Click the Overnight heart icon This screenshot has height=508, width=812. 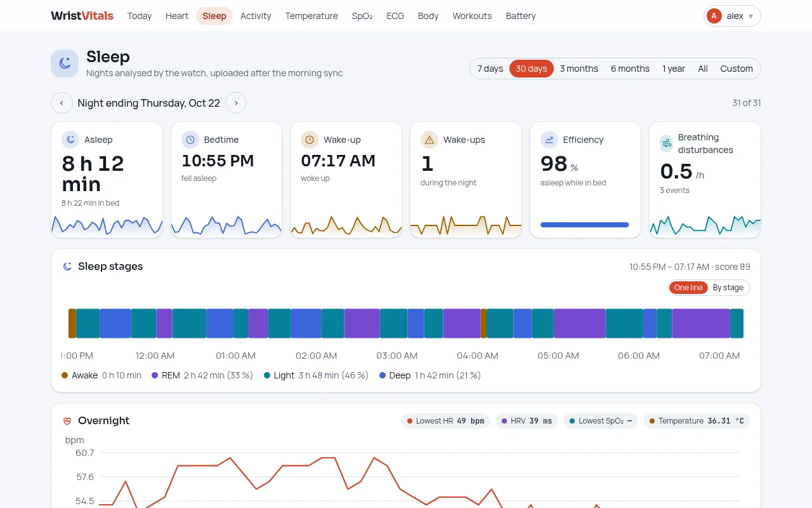click(x=67, y=421)
